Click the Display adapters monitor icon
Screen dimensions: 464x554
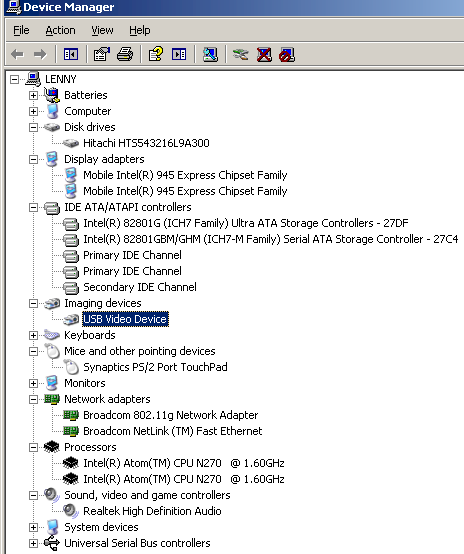coord(52,159)
